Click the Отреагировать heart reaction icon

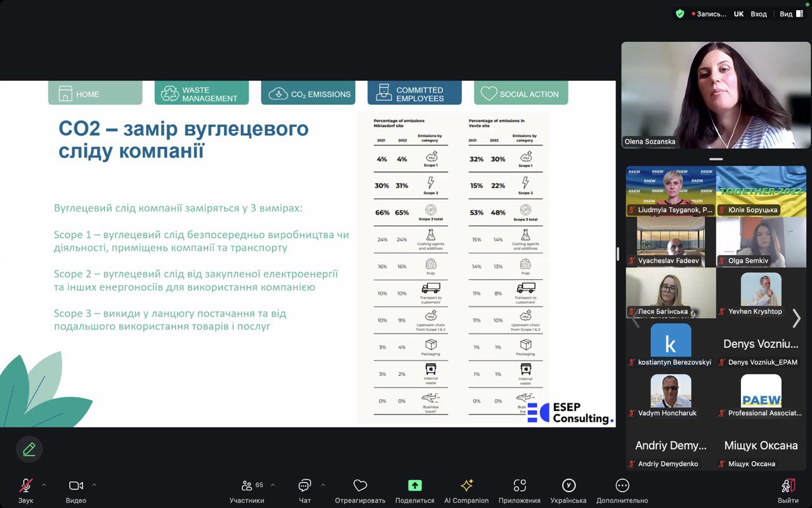click(360, 486)
